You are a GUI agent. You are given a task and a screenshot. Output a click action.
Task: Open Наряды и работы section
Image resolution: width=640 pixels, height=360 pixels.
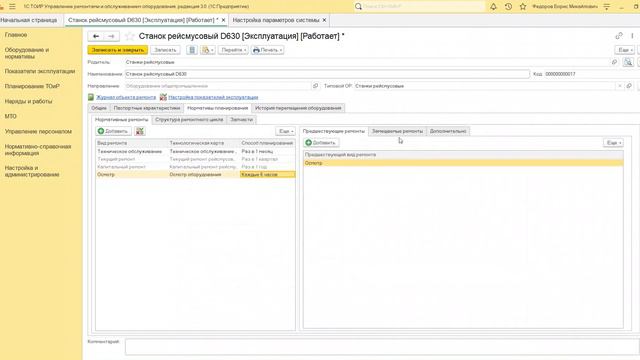[x=28, y=101]
